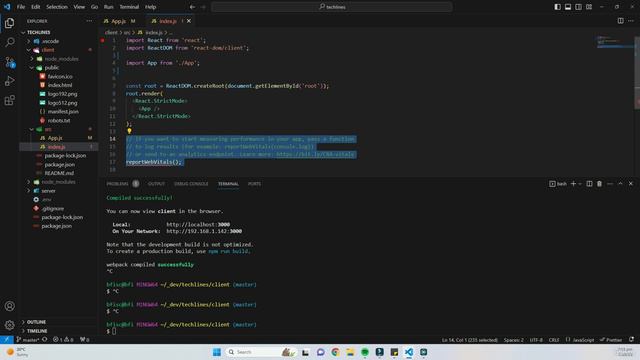
Task: Expand the OUTLINE section
Action: point(59,322)
